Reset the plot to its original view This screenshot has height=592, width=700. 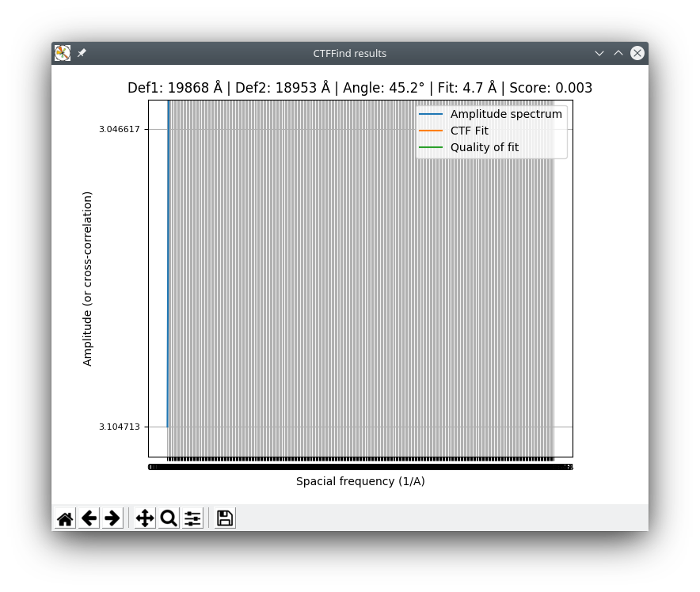(x=65, y=518)
